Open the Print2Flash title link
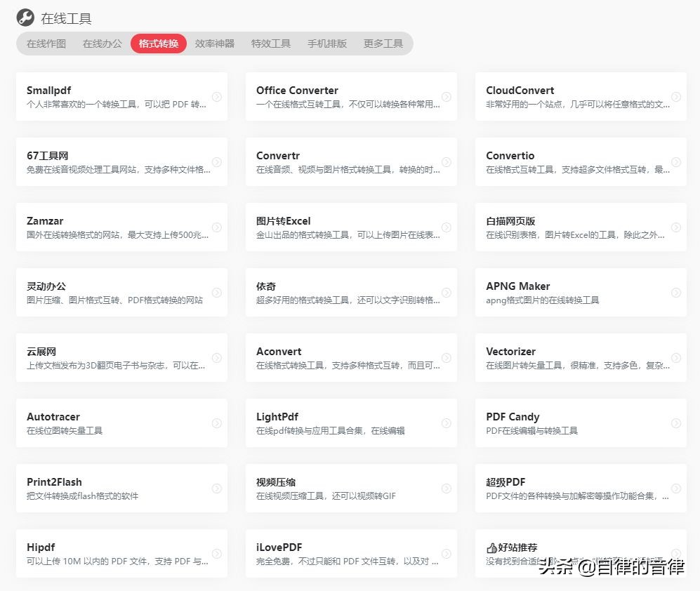700x591 pixels. click(x=55, y=482)
